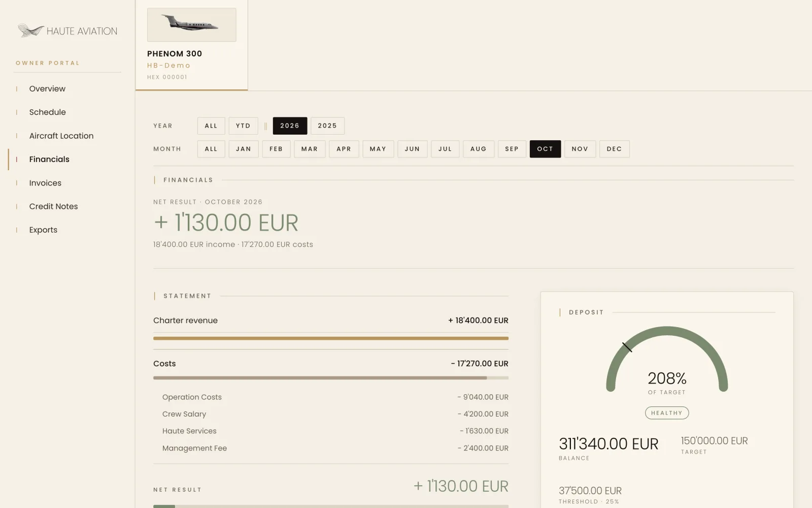This screenshot has height=508, width=812.
Task: Click the 311'340.00 EUR balance value
Action: click(x=608, y=444)
